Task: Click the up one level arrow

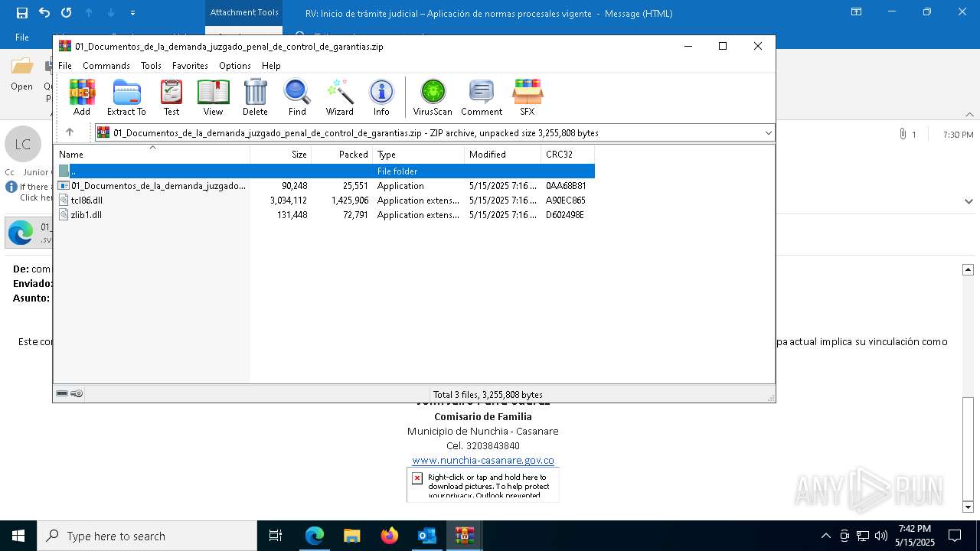Action: pyautogui.click(x=70, y=132)
